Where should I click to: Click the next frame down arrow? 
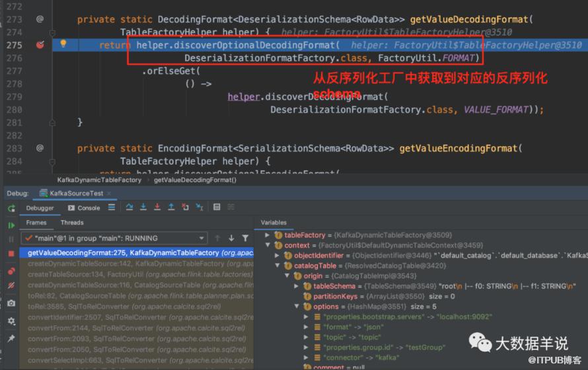[x=231, y=238]
